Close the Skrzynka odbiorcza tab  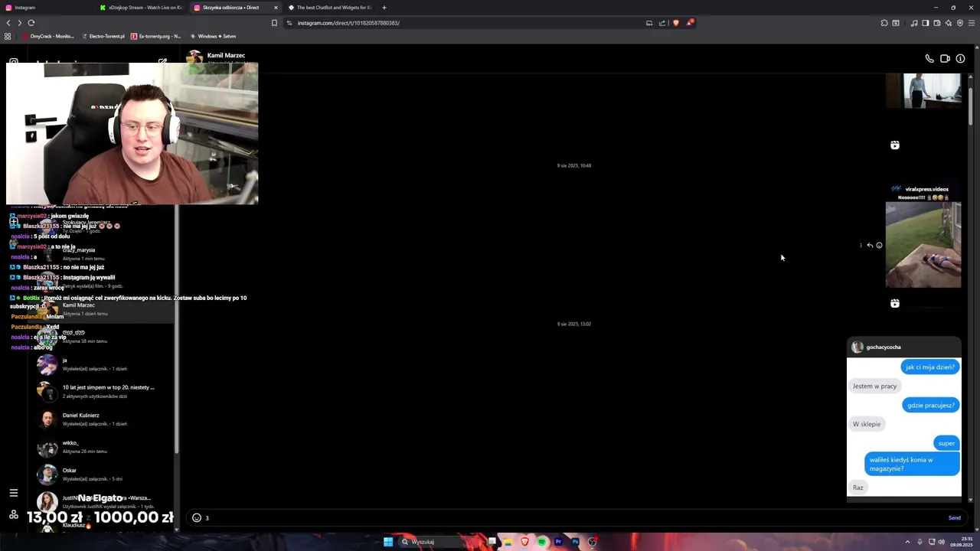pyautogui.click(x=276, y=8)
